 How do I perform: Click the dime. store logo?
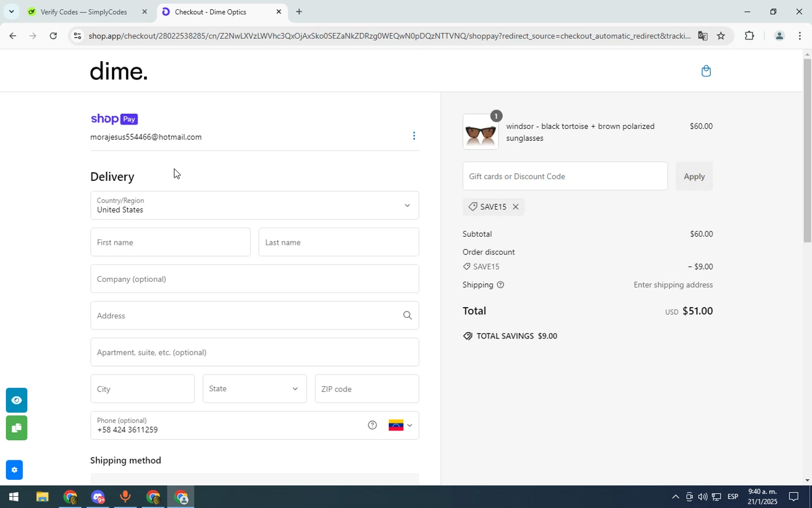(x=119, y=71)
